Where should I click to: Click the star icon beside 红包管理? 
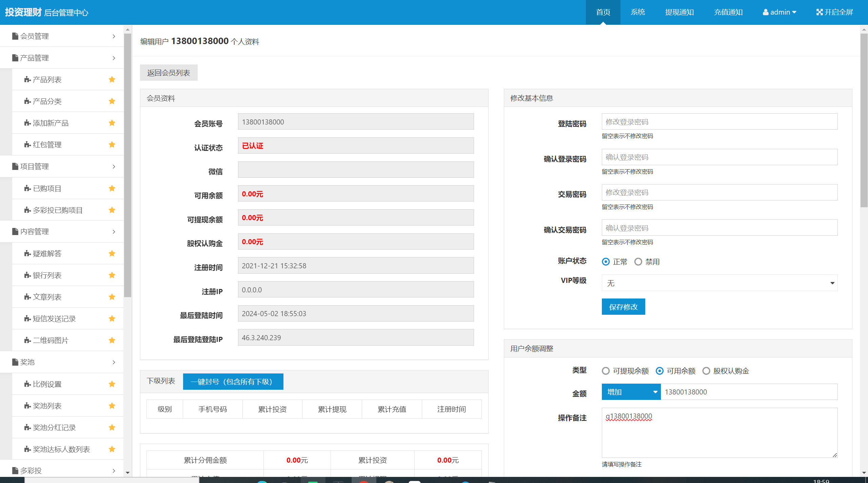112,144
